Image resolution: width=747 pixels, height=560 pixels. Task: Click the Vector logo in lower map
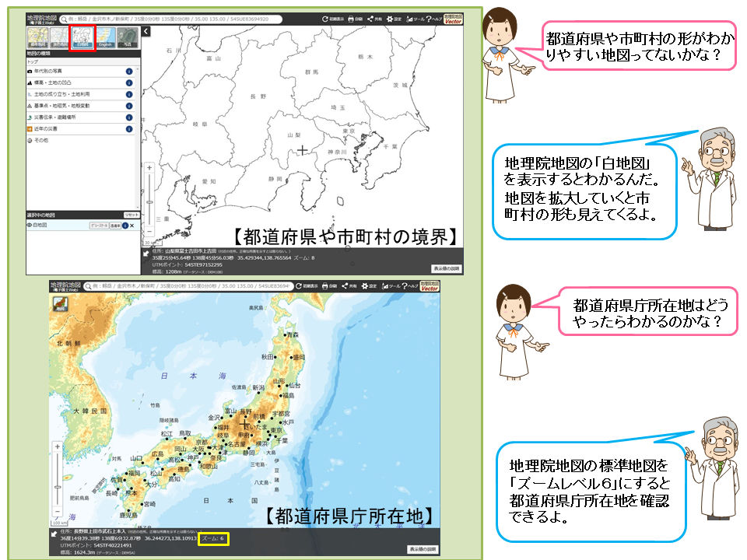point(430,286)
